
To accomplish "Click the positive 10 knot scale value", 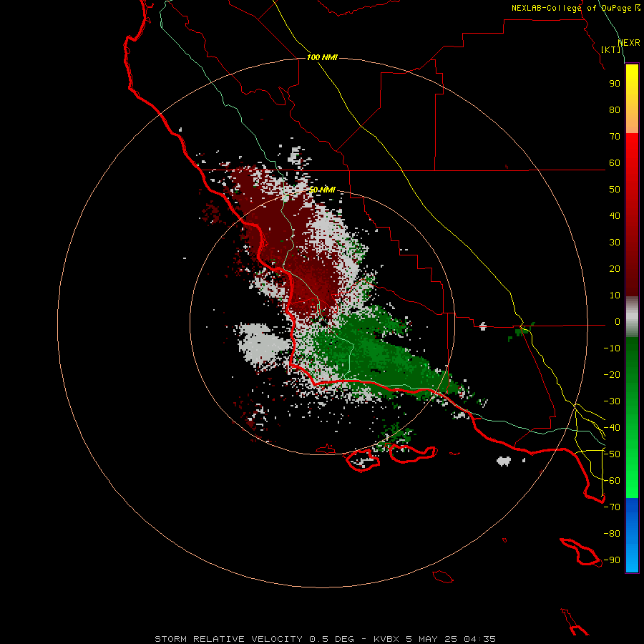I will point(615,296).
